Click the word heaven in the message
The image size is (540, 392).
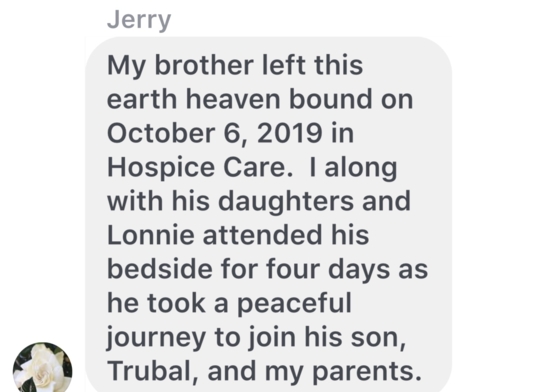pyautogui.click(x=233, y=99)
